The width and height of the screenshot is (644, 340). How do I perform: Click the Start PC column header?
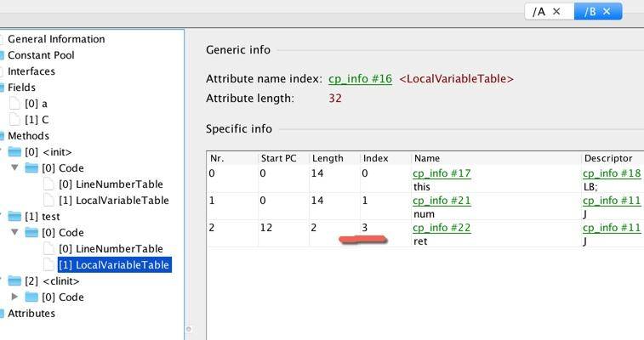280,158
